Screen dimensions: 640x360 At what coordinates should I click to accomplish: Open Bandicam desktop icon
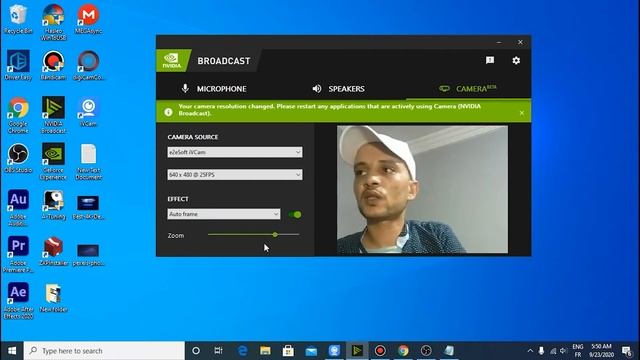click(53, 65)
